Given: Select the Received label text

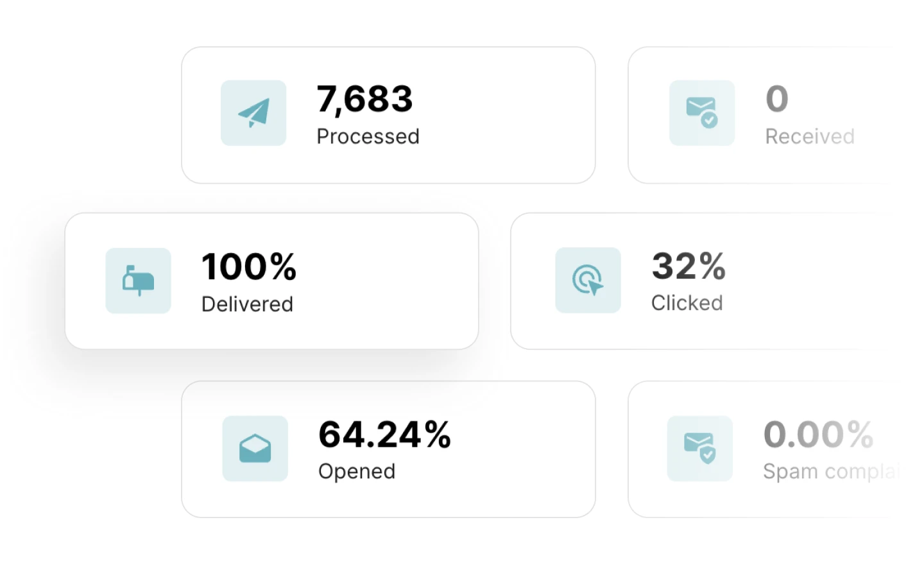Looking at the screenshot, I should [x=810, y=136].
